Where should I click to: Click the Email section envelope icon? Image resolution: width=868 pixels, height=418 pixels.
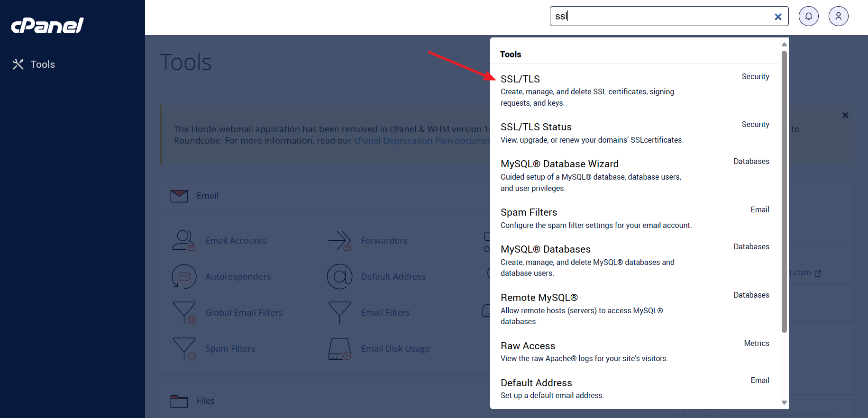click(179, 196)
